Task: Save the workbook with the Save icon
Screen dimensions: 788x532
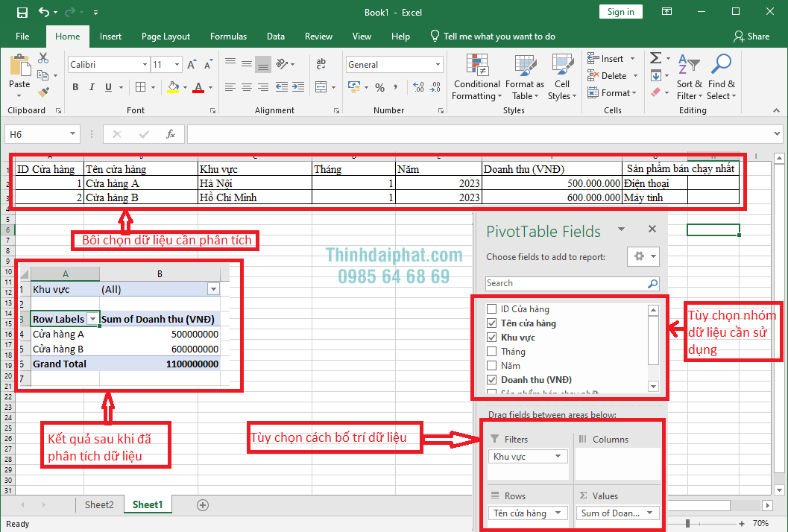Action: [22, 12]
